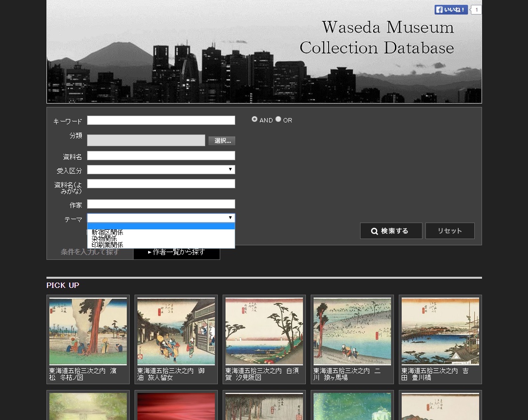Collapse the テーマ theme dropdown
The image size is (528, 420).
point(161,218)
